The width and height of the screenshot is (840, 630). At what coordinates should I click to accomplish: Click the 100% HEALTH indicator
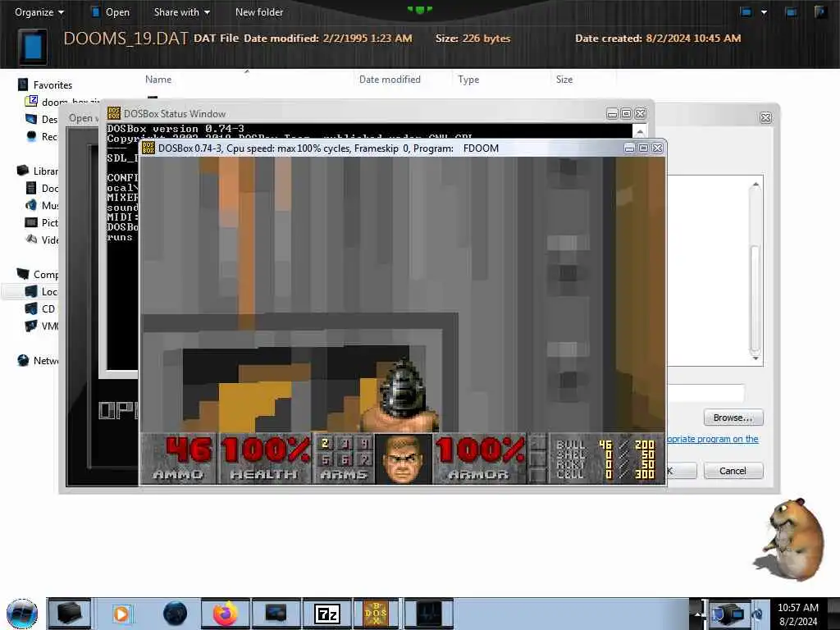(265, 450)
